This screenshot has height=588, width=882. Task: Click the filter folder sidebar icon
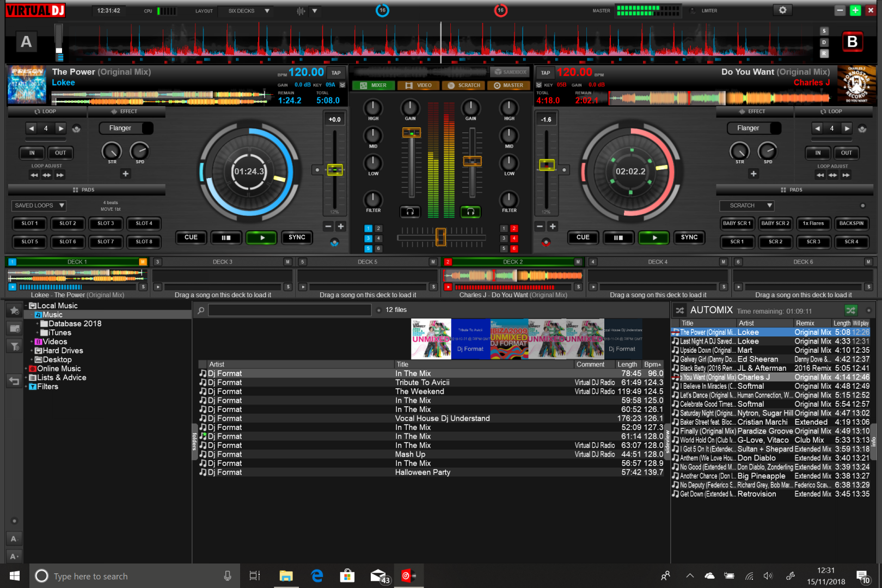point(14,346)
